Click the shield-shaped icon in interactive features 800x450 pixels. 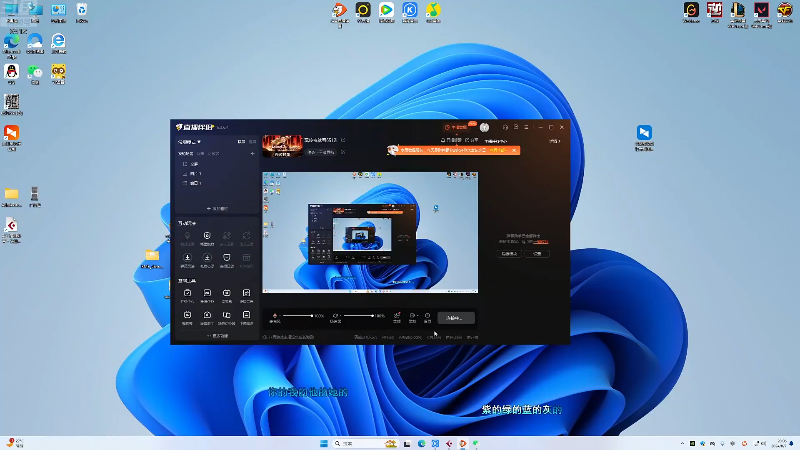click(227, 260)
